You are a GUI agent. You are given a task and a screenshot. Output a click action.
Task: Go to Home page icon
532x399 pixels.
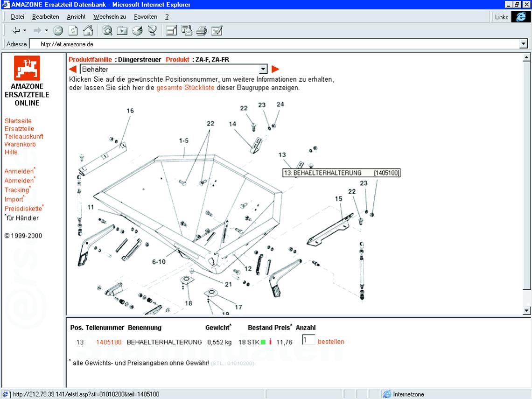[88, 30]
